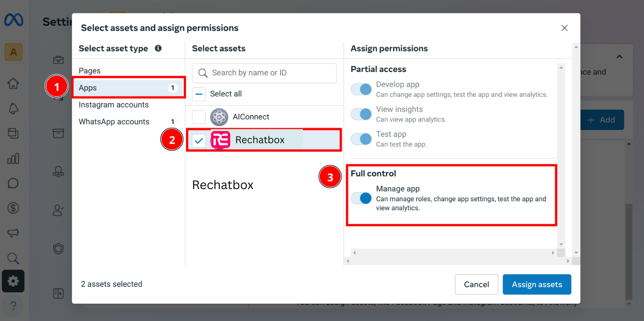Open the megaphone ads icon
The height and width of the screenshot is (321, 644).
coord(13,233)
